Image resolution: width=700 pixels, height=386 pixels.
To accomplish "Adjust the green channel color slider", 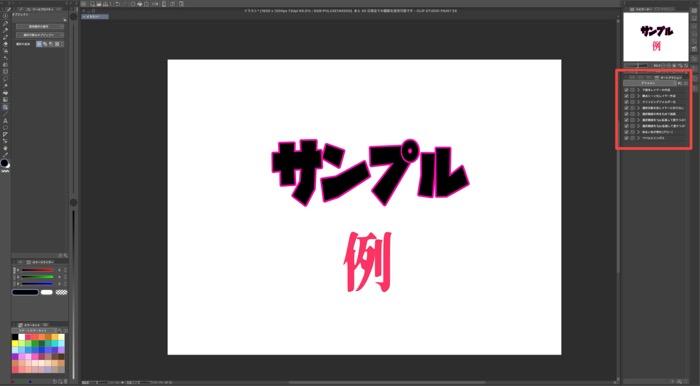I will [x=38, y=277].
